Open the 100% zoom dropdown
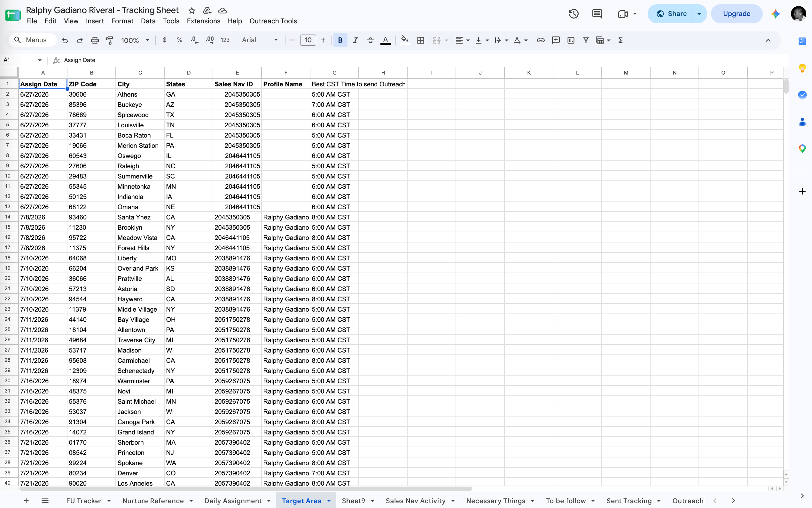Screen dimensions: 812x508 click(x=135, y=40)
